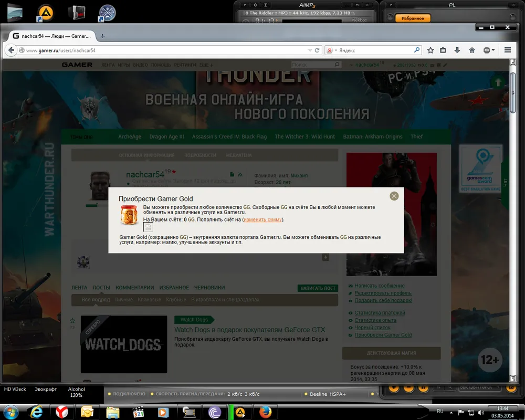Switch input language via RU indicator
The width and height of the screenshot is (525, 420).
(440, 410)
